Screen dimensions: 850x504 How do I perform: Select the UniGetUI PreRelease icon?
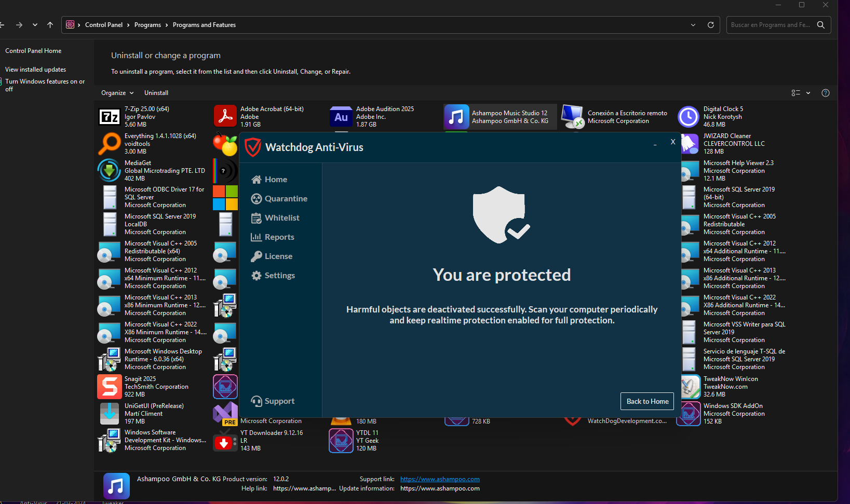click(x=110, y=414)
